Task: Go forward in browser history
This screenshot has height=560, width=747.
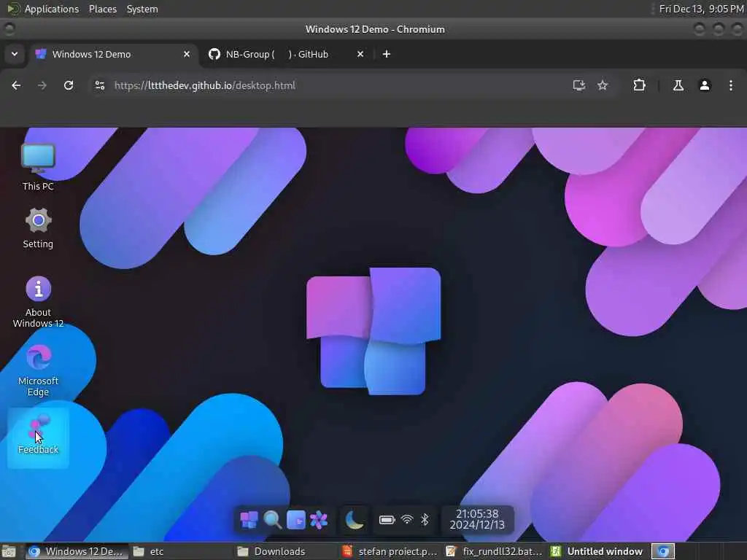Action: point(42,85)
